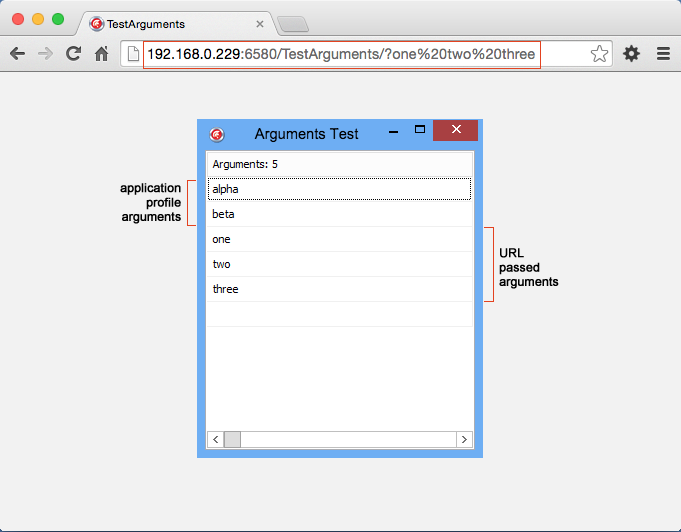Click the Arguments Test window app icon

pyautogui.click(x=217, y=134)
